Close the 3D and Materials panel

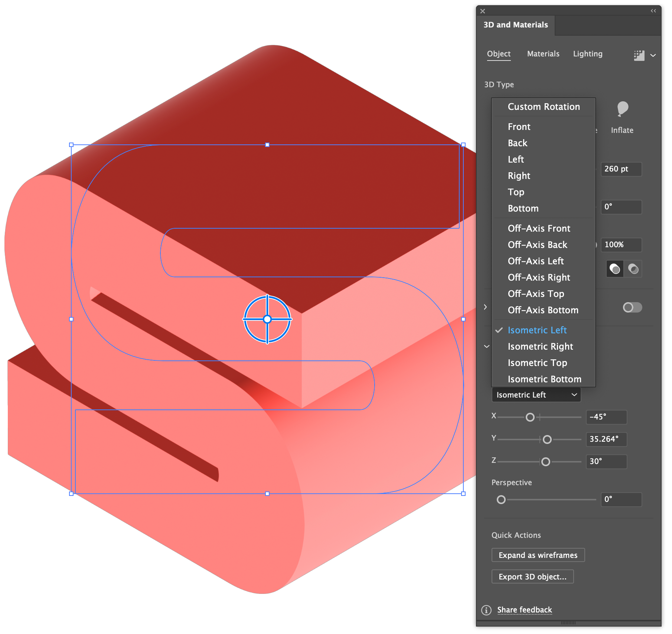tap(483, 11)
